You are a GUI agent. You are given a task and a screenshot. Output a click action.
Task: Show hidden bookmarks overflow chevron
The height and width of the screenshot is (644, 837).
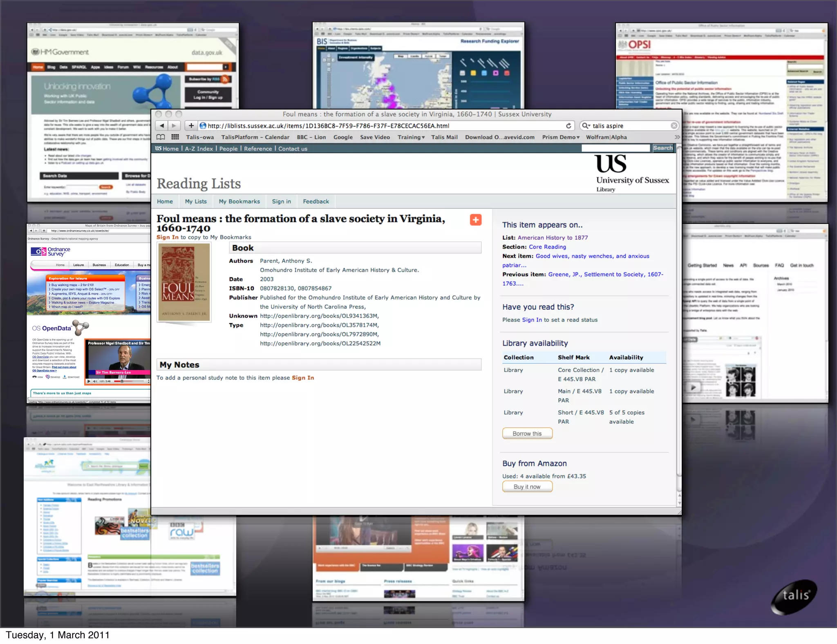pyautogui.click(x=677, y=137)
